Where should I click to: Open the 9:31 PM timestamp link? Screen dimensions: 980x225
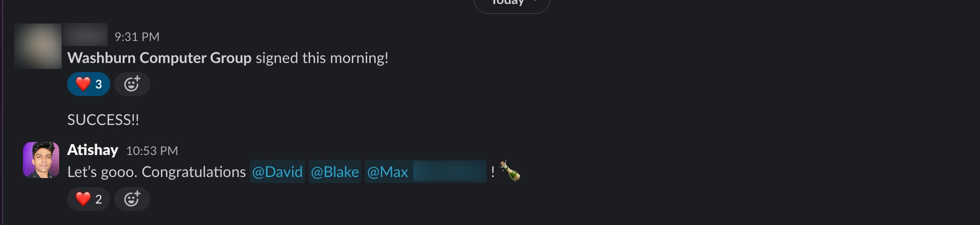pyautogui.click(x=137, y=36)
